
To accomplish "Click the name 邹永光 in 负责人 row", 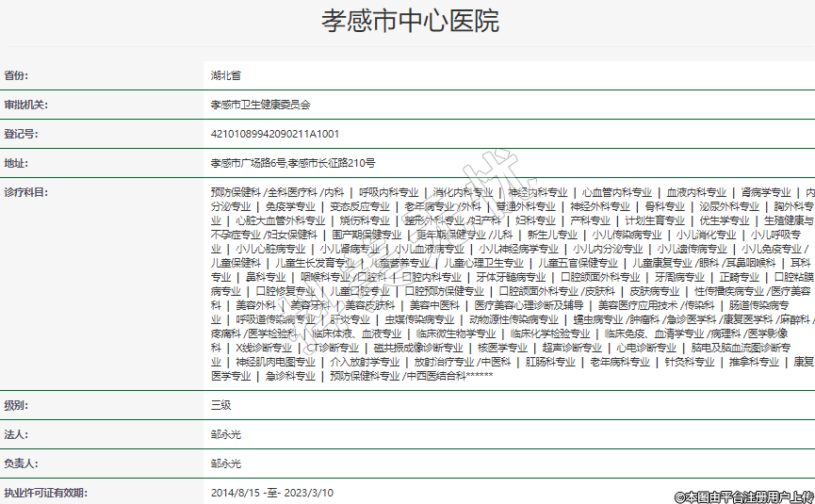I will coord(226,463).
